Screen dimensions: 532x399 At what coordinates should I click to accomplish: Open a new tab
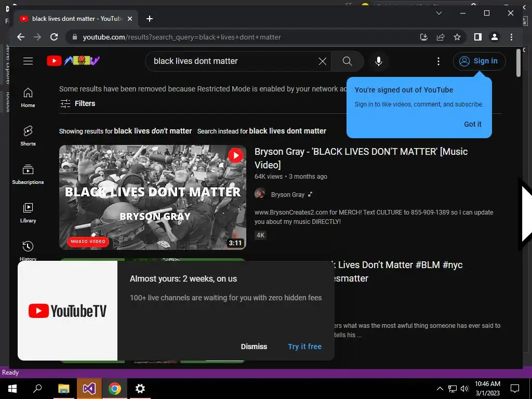click(149, 19)
